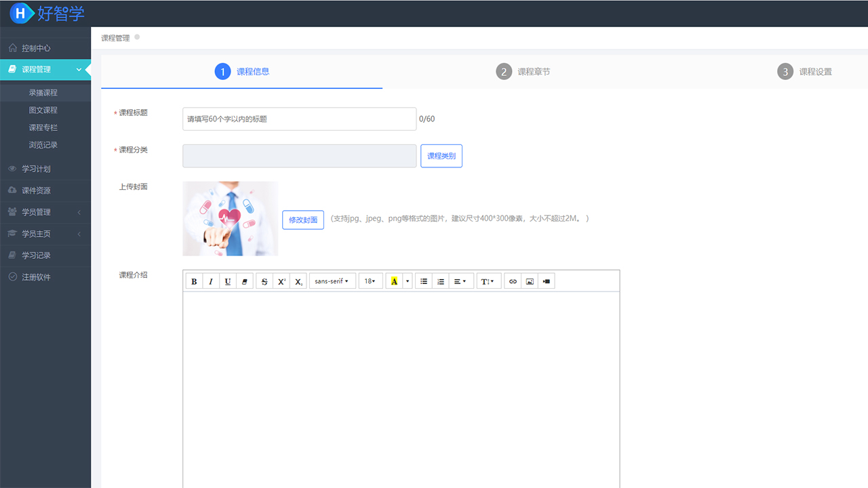868x488 pixels.
Task: Open the sans-serif font family dropdown
Action: click(332, 281)
